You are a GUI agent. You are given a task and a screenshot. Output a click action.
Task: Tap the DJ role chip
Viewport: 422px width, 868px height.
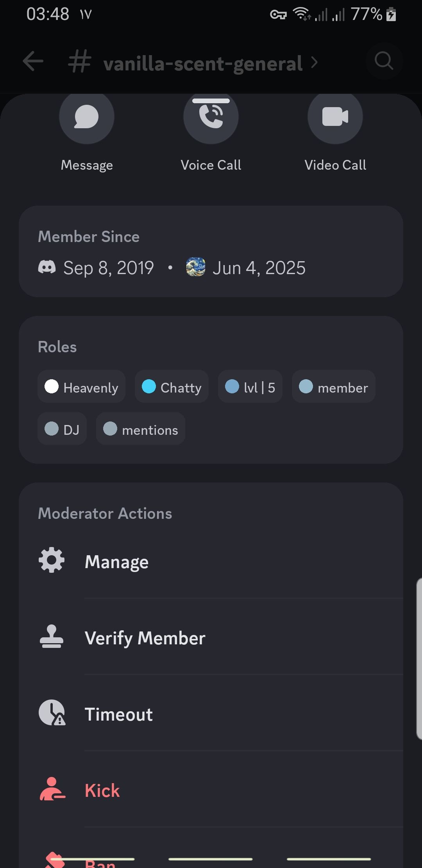(62, 429)
